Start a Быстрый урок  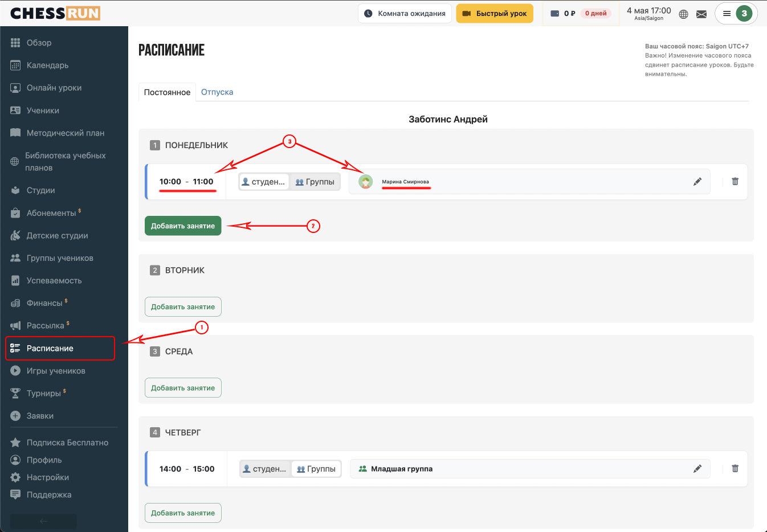tap(495, 14)
